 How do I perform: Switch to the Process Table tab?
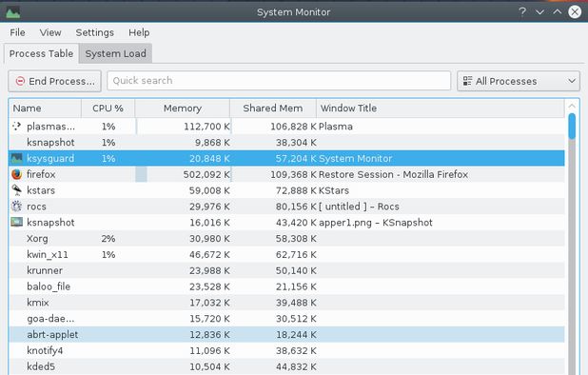41,53
